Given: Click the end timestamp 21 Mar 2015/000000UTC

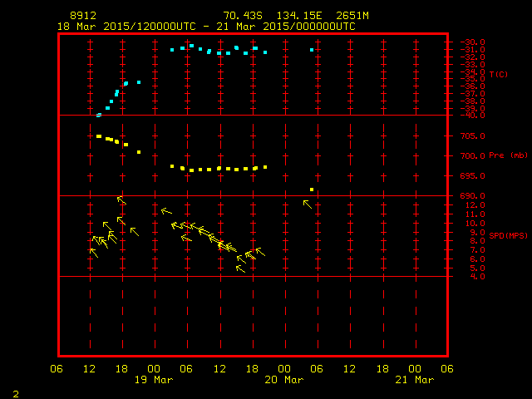Looking at the screenshot, I should point(286,27).
